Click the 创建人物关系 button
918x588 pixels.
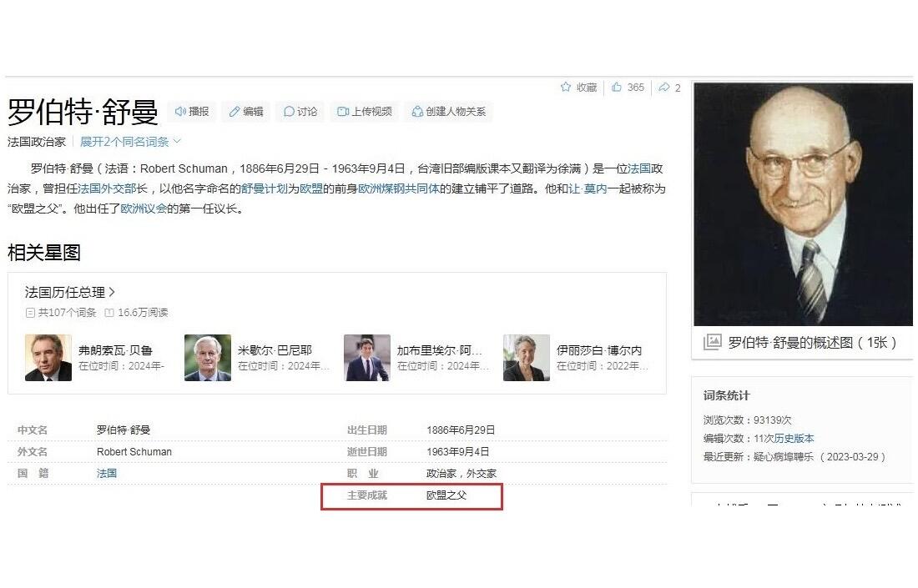coord(448,112)
